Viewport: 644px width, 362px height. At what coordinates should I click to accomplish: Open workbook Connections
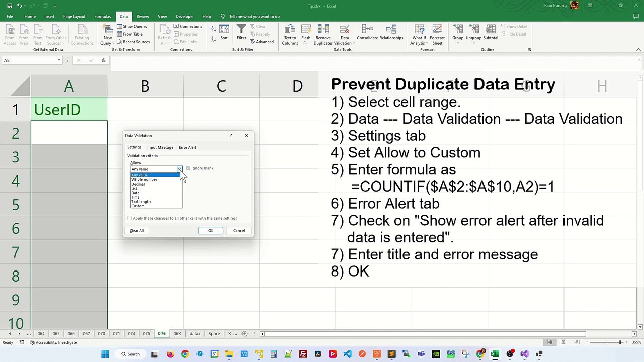pos(188,26)
